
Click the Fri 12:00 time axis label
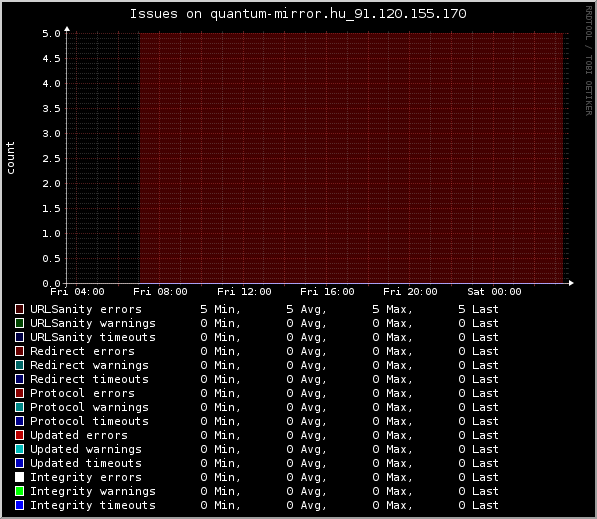click(244, 292)
